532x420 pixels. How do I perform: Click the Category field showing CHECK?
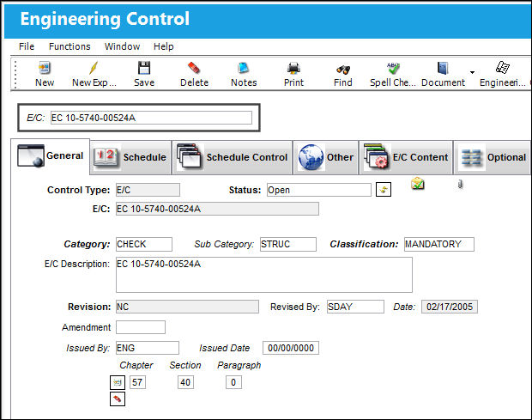144,244
